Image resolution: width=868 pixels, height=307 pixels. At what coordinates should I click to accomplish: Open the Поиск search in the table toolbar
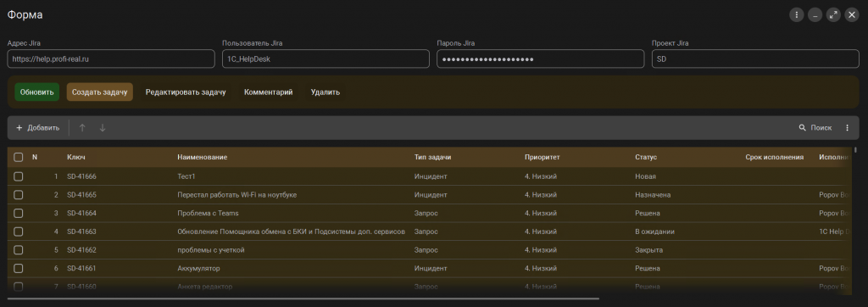pyautogui.click(x=815, y=128)
